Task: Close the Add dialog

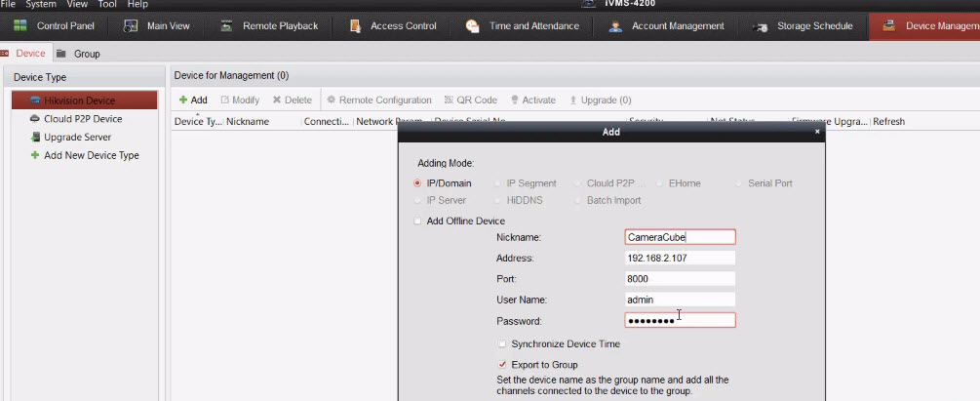Action: 817,132
